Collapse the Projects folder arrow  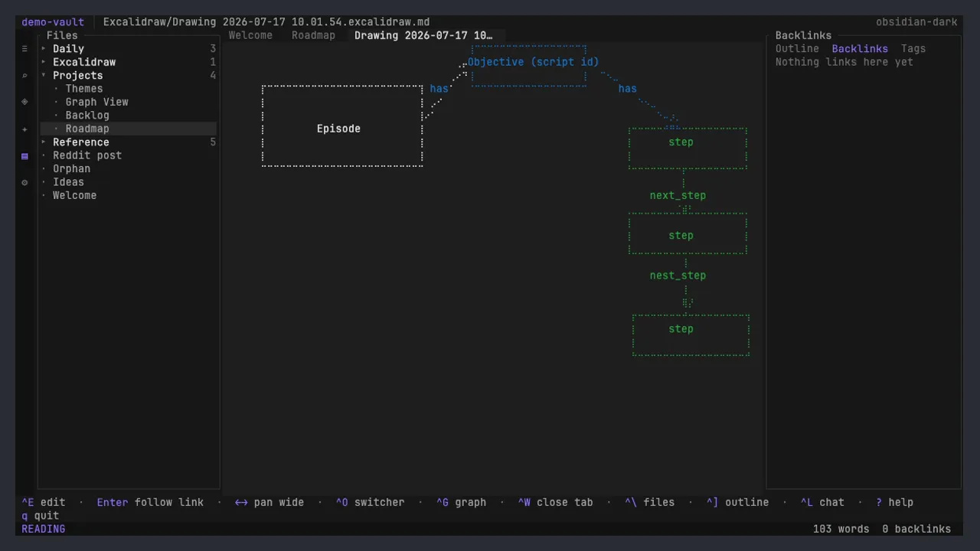tap(44, 76)
